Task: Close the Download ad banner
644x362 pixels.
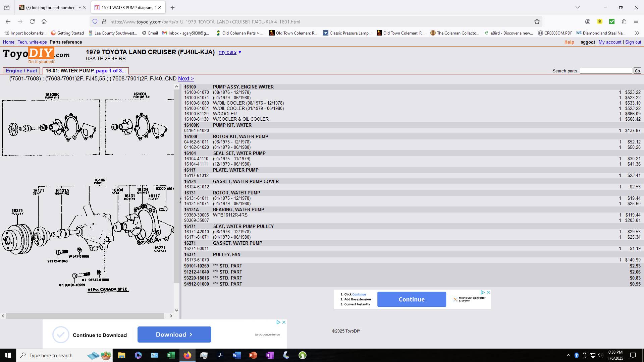Action: pyautogui.click(x=284, y=322)
